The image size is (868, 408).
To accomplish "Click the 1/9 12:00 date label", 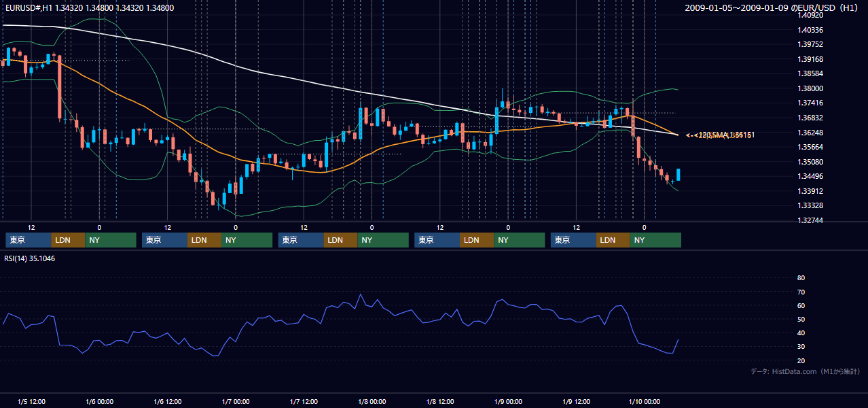I will [x=577, y=401].
